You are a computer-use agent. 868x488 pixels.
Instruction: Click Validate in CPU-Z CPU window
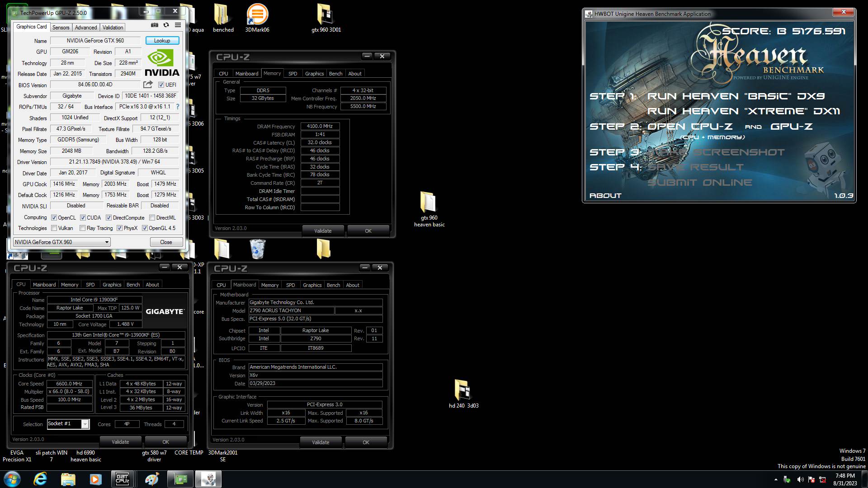[120, 442]
